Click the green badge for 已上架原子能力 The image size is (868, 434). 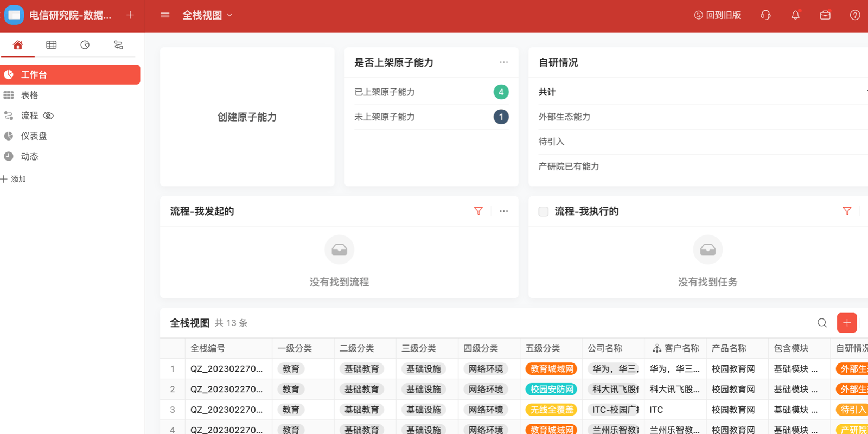(501, 92)
